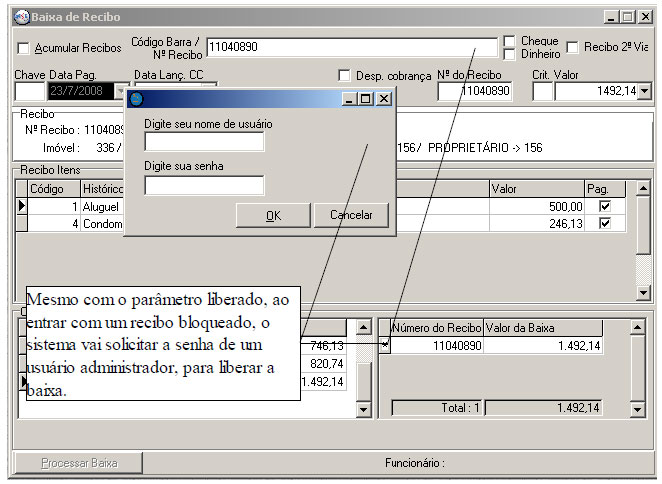Toggle the Cheque checkbox
Viewport: 662px width, 484px height.
[x=510, y=41]
